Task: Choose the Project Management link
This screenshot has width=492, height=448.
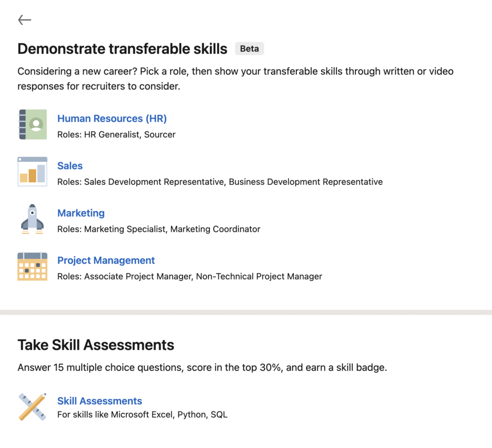Action: click(x=106, y=260)
